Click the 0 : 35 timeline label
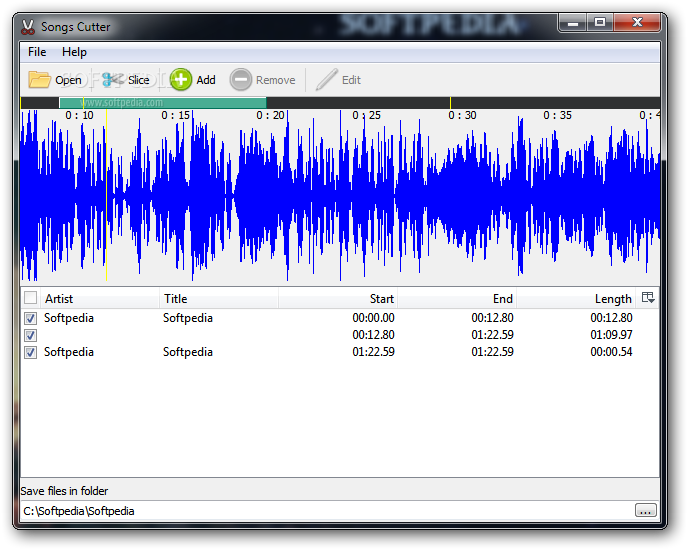 pyautogui.click(x=557, y=115)
